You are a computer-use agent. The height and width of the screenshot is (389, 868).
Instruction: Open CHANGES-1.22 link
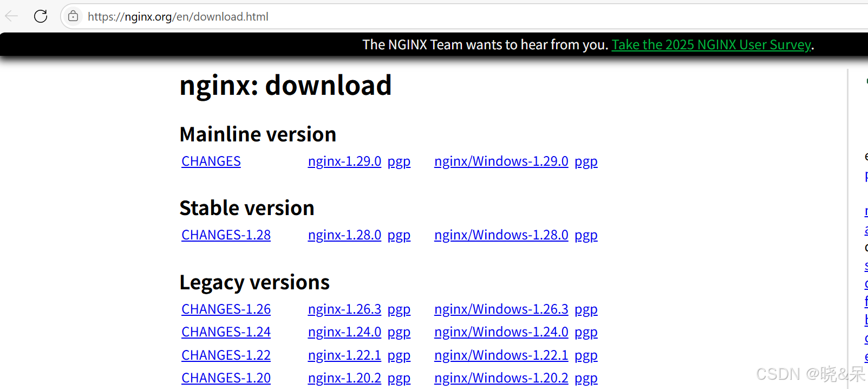(x=226, y=355)
